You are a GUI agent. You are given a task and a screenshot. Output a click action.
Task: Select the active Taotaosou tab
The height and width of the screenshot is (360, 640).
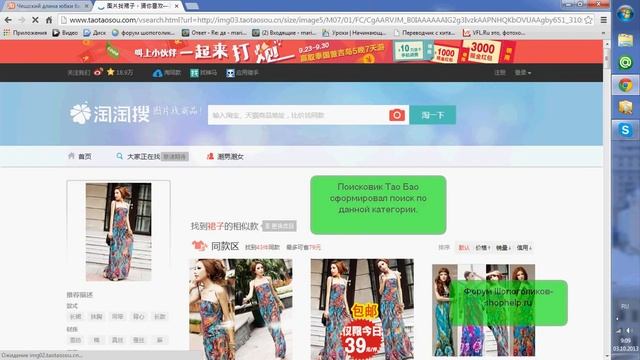(136, 6)
